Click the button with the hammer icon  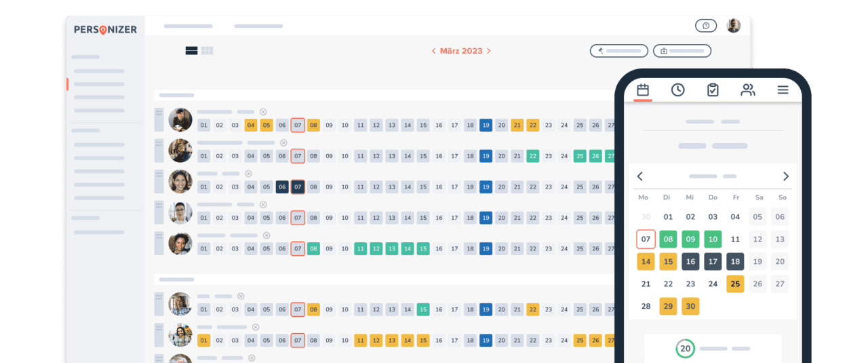tap(619, 51)
